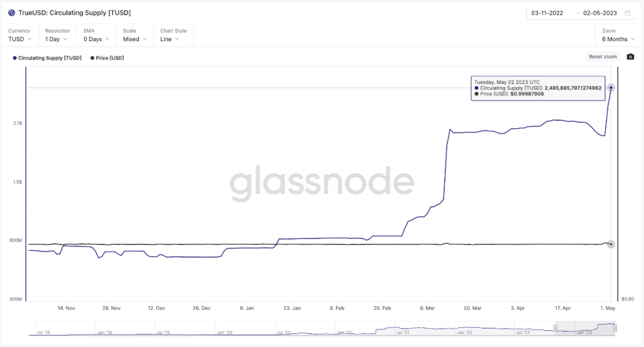Click the TrueUSD logo icon
This screenshot has width=644, height=347.
point(12,13)
